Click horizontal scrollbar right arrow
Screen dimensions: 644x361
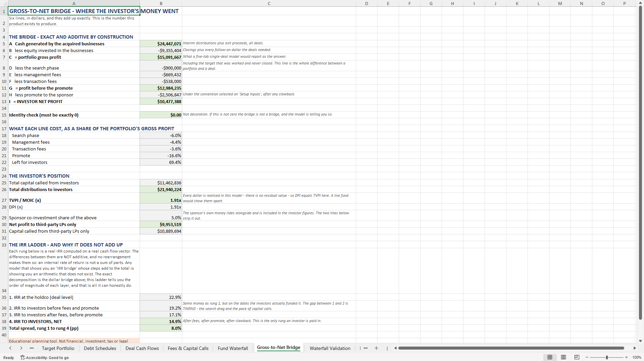tap(635, 348)
